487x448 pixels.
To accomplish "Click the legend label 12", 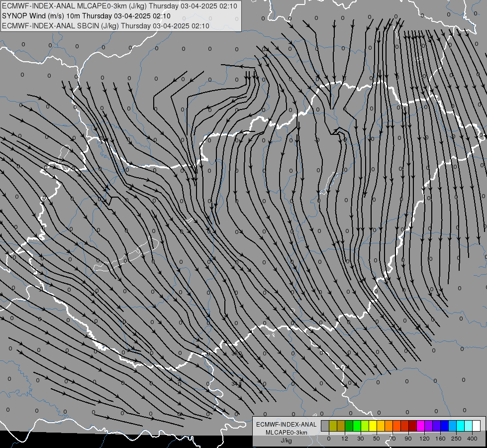I will tap(345, 439).
